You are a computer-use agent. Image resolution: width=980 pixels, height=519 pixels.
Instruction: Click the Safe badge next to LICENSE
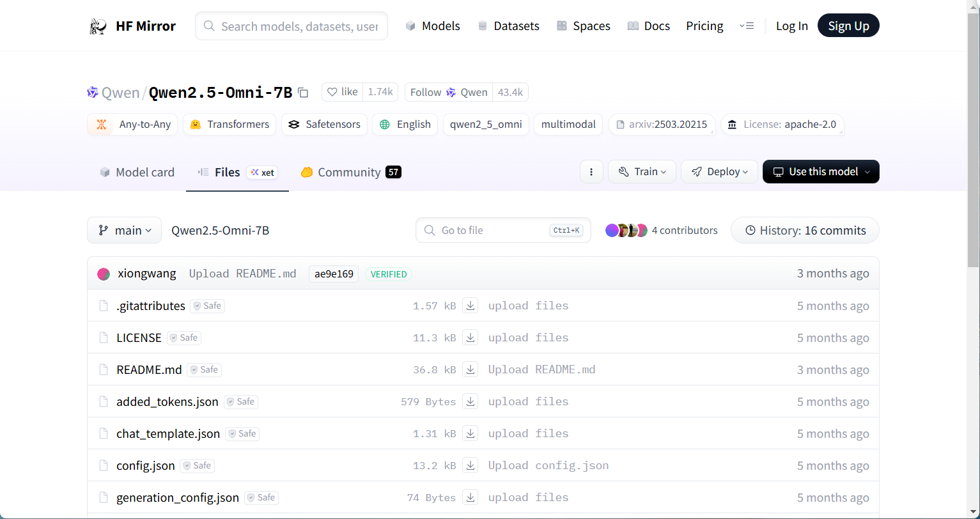(x=184, y=338)
